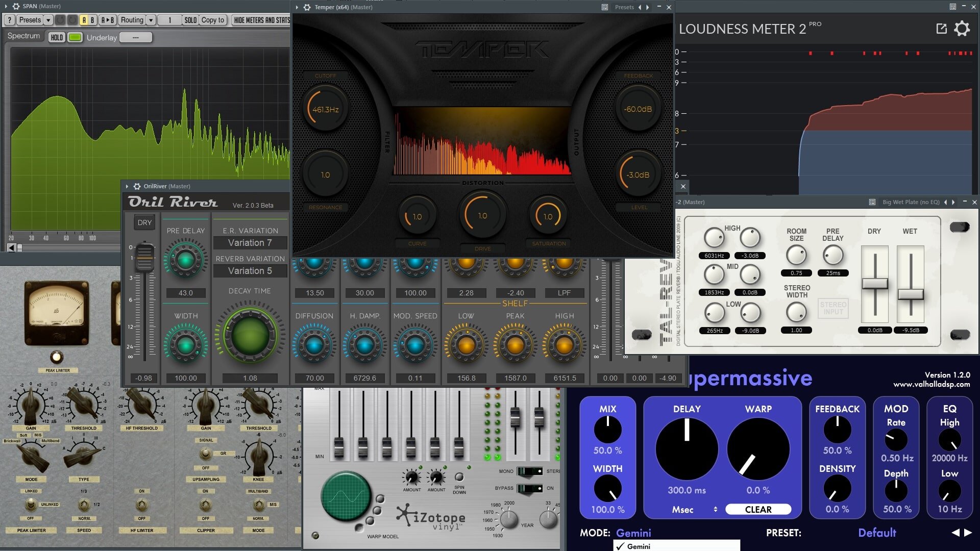Switch to SPAN state B
Viewport: 980px width, 551px height.
pyautogui.click(x=92, y=20)
